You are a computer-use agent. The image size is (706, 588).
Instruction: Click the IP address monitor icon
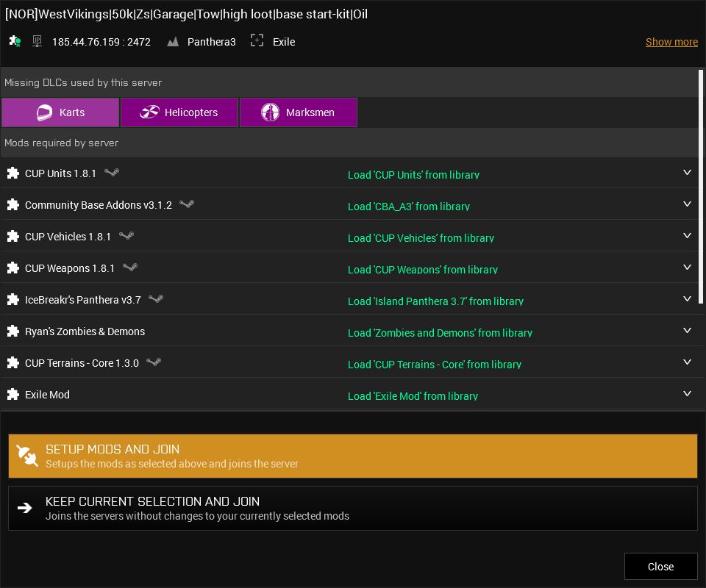pyautogui.click(x=37, y=41)
